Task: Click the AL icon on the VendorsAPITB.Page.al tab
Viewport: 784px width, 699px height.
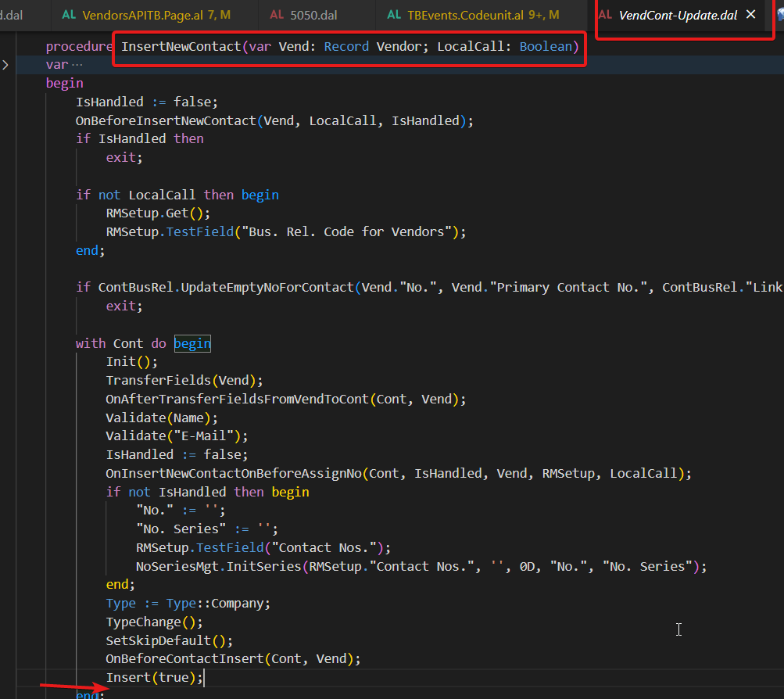Action: tap(68, 14)
